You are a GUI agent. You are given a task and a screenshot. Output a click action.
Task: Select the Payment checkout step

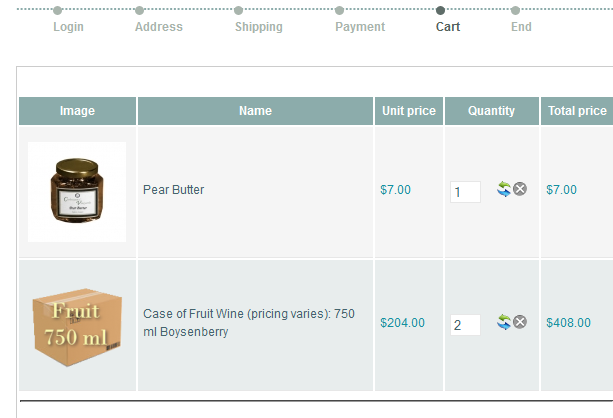[360, 27]
